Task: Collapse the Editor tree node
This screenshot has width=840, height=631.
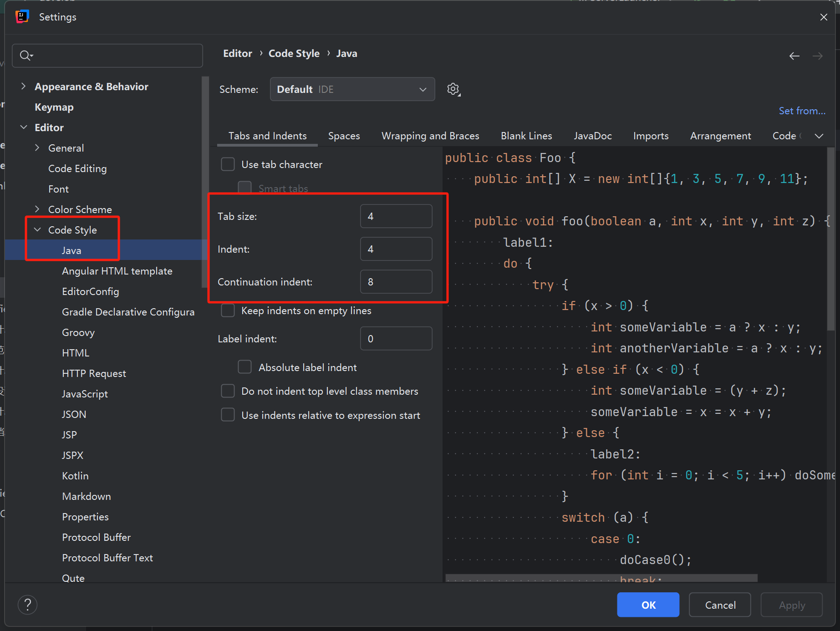Action: [x=23, y=127]
